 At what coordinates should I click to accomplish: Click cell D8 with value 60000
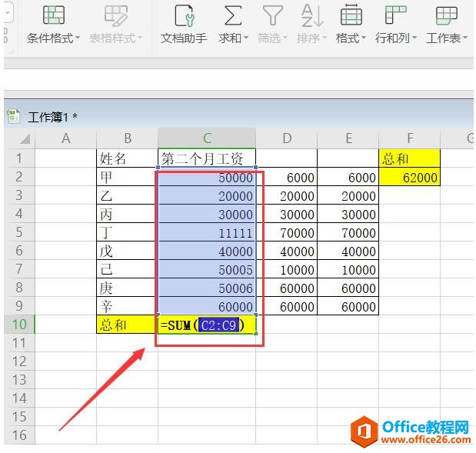click(287, 288)
